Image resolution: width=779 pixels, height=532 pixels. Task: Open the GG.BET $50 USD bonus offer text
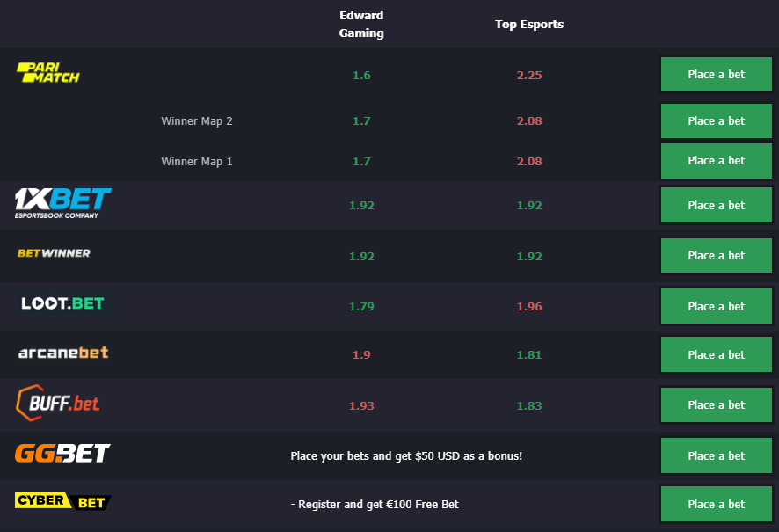[x=406, y=456]
